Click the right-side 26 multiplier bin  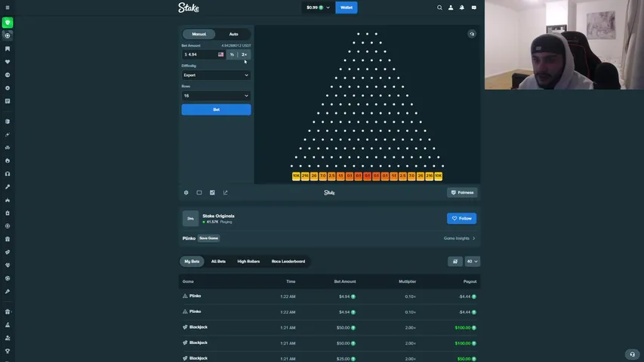click(421, 176)
